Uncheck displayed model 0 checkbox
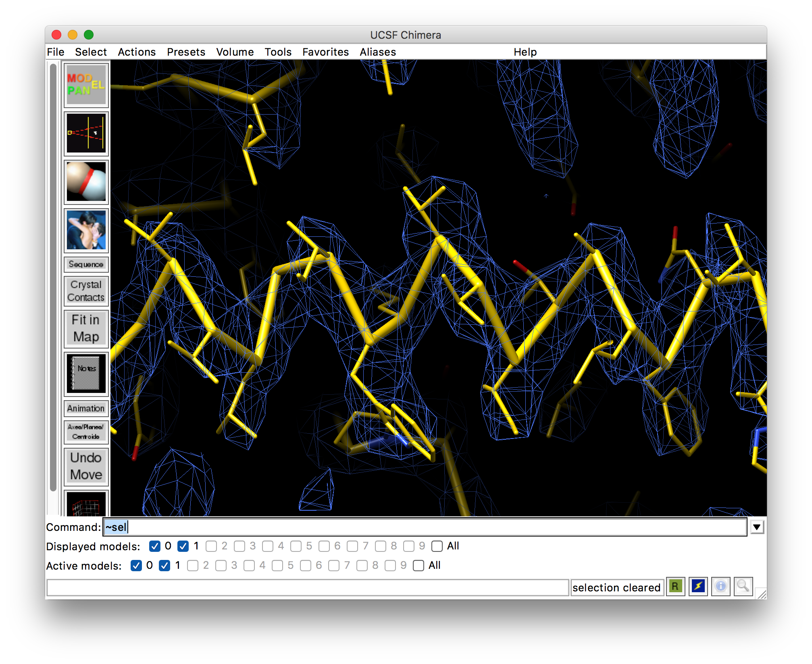The image size is (812, 664). tap(155, 546)
